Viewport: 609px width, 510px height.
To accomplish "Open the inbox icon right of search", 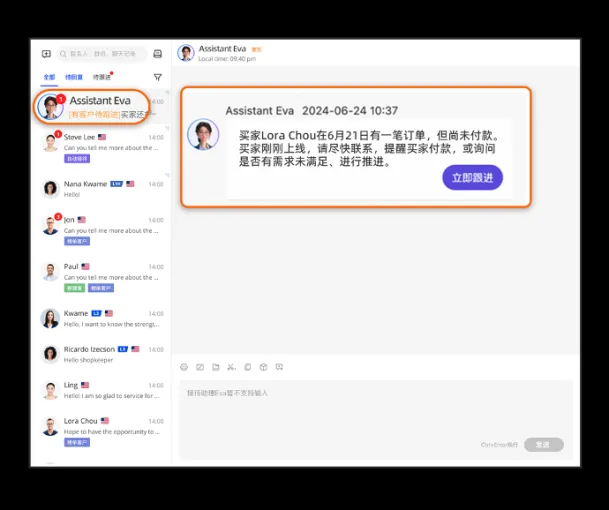I will click(157, 54).
